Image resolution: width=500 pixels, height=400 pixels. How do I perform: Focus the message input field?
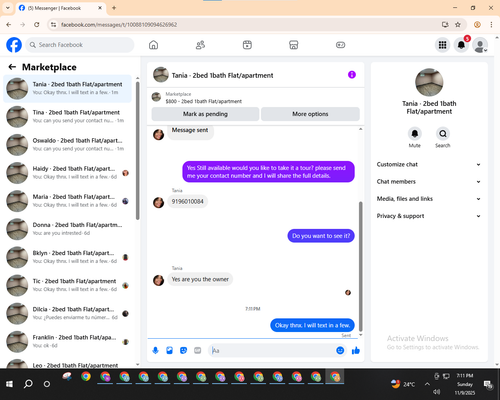click(272, 350)
